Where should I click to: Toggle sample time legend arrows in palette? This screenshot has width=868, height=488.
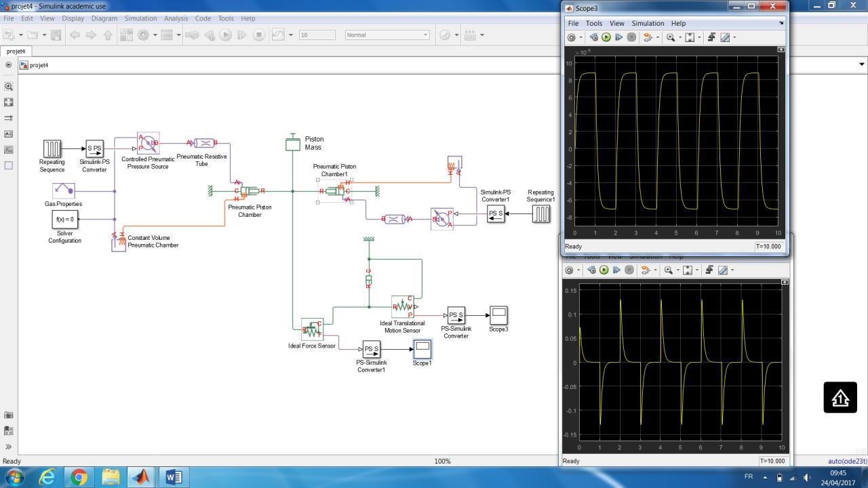(9, 118)
